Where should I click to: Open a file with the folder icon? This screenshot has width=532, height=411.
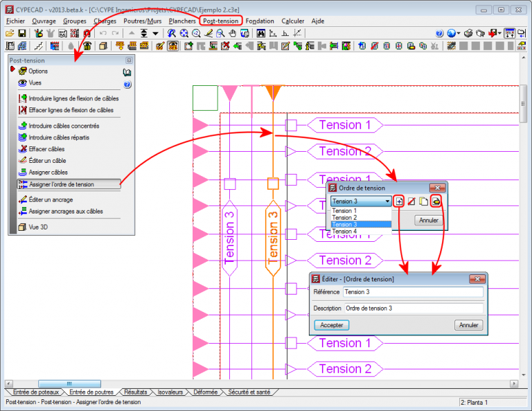point(10,33)
